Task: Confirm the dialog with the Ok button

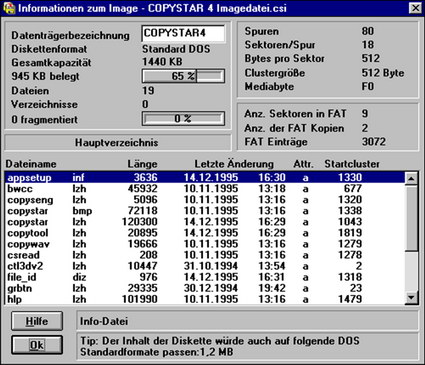Action: pyautogui.click(x=37, y=345)
